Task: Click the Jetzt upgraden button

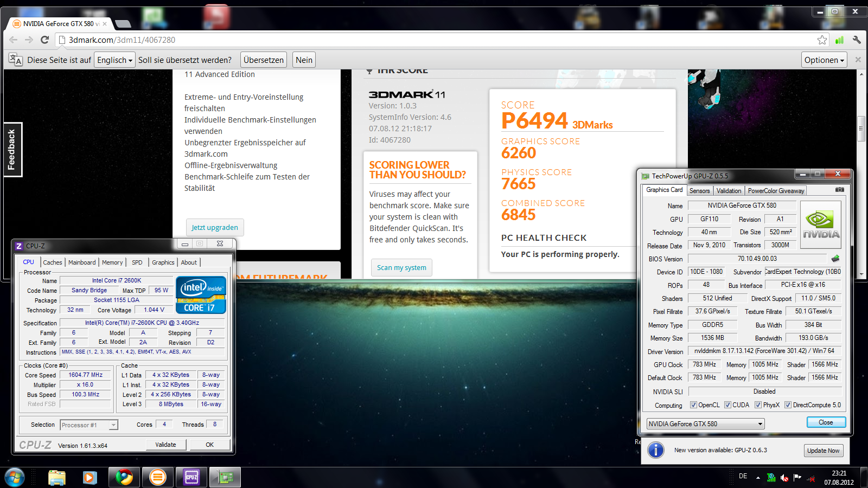Action: tap(215, 227)
